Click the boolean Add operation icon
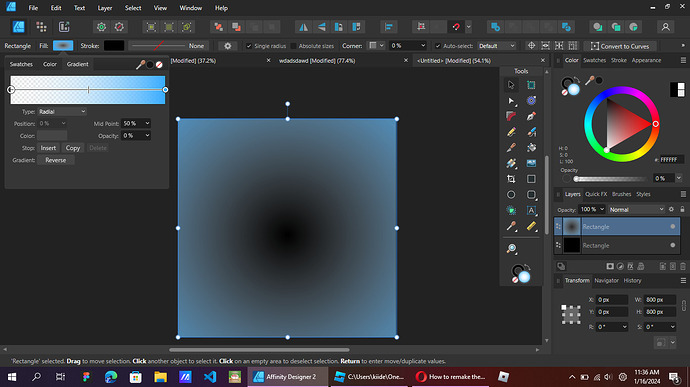 coord(495,27)
